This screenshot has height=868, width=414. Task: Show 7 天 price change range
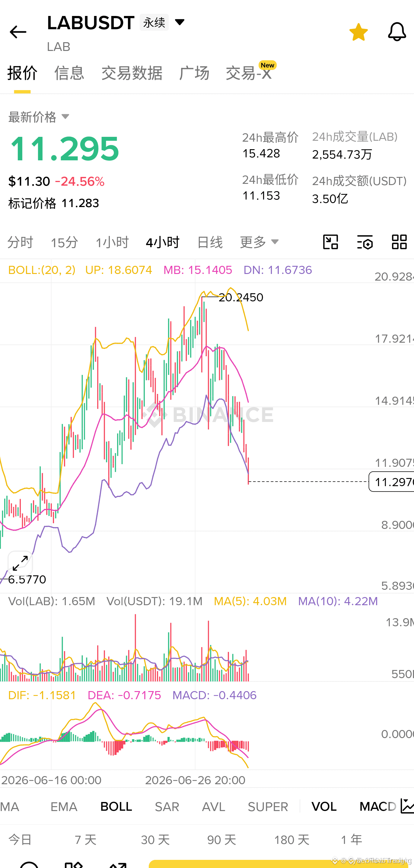[x=86, y=840]
